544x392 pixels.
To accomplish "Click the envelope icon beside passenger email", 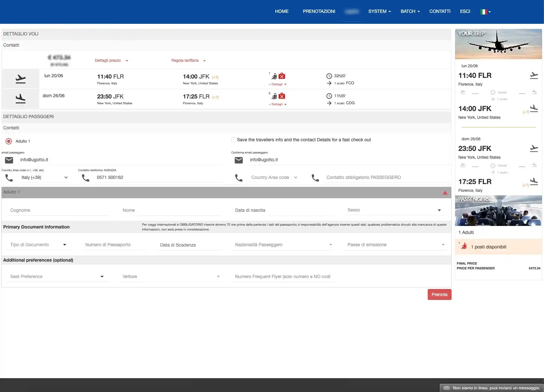I will (x=9, y=160).
